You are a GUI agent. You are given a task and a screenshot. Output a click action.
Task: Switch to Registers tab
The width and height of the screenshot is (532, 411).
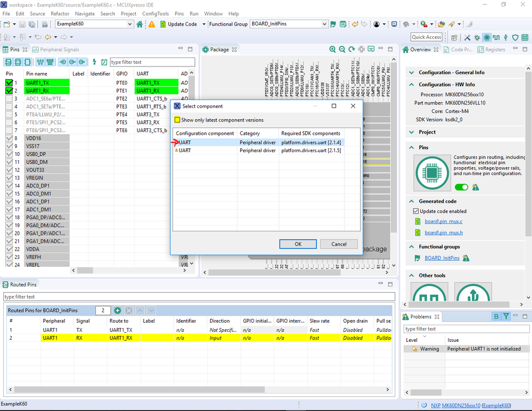tap(492, 50)
